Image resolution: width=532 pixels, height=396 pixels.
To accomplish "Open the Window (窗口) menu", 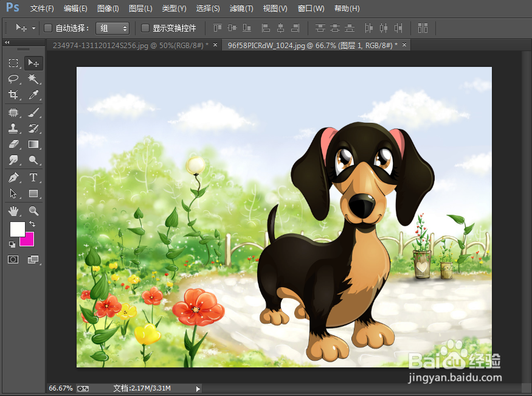I will [x=311, y=9].
